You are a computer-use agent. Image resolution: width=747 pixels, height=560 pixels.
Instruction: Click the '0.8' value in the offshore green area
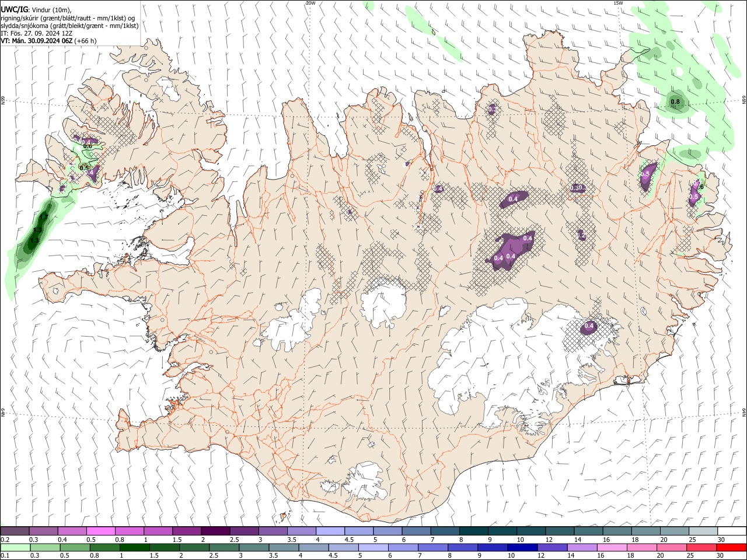(x=675, y=102)
